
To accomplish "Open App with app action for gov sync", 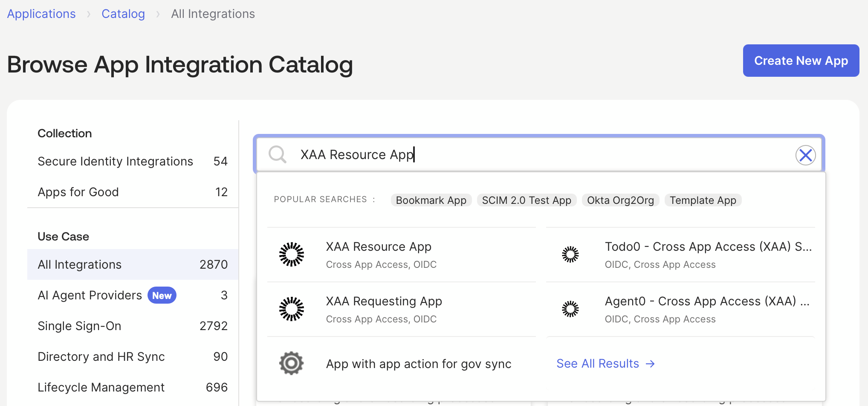I will point(402,364).
